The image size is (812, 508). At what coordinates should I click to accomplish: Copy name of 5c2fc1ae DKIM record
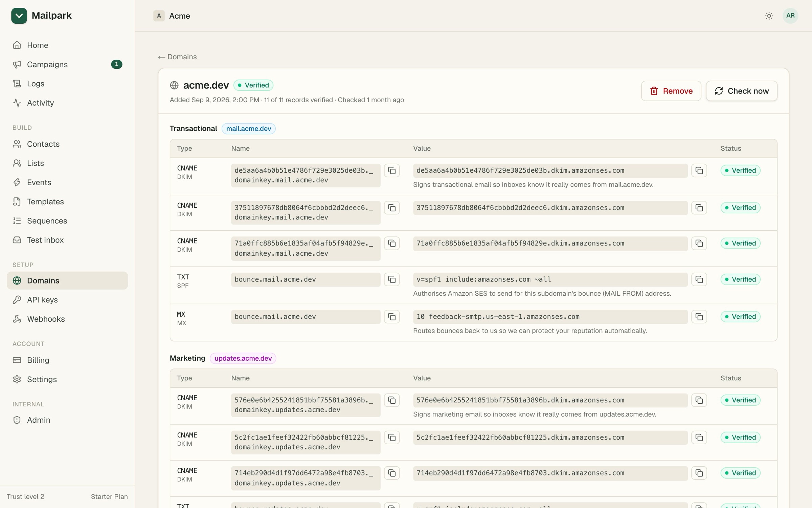point(392,437)
